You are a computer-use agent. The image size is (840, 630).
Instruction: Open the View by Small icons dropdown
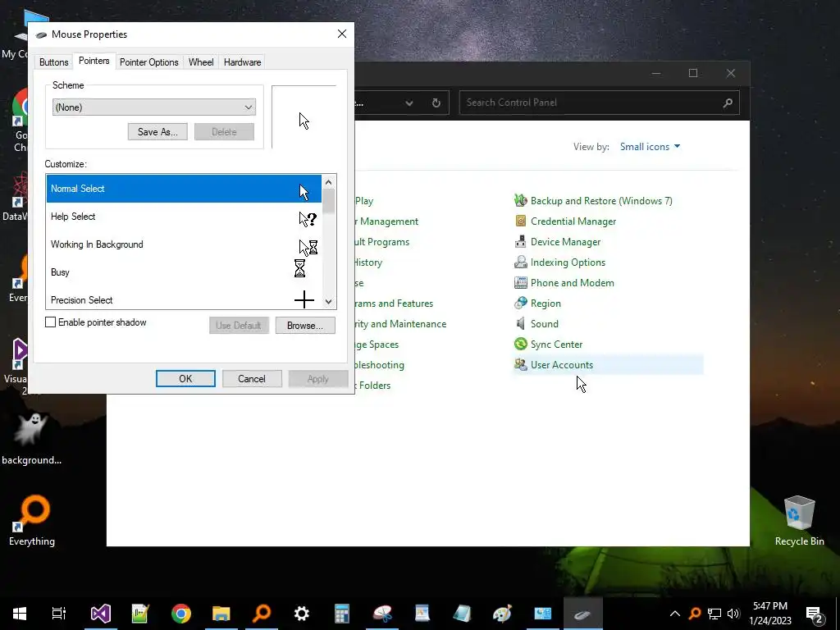coord(650,147)
